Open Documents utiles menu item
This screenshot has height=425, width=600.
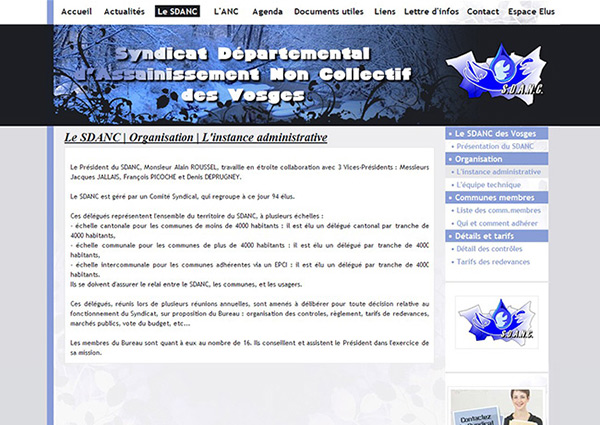pos(329,11)
